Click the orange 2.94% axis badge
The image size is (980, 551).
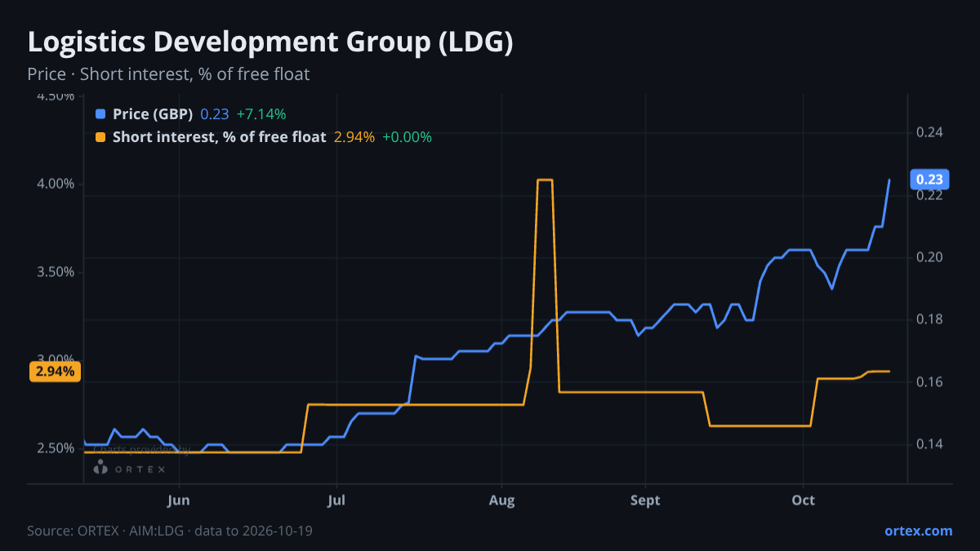coord(56,371)
